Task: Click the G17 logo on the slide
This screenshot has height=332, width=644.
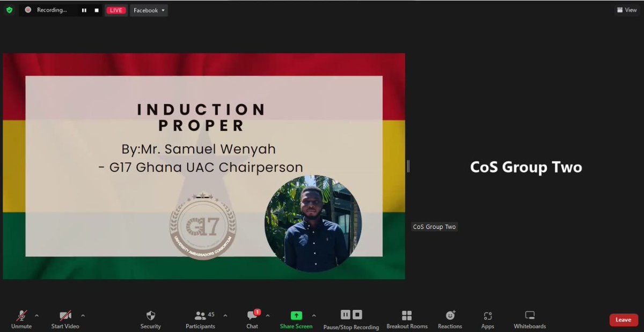Action: tap(203, 226)
